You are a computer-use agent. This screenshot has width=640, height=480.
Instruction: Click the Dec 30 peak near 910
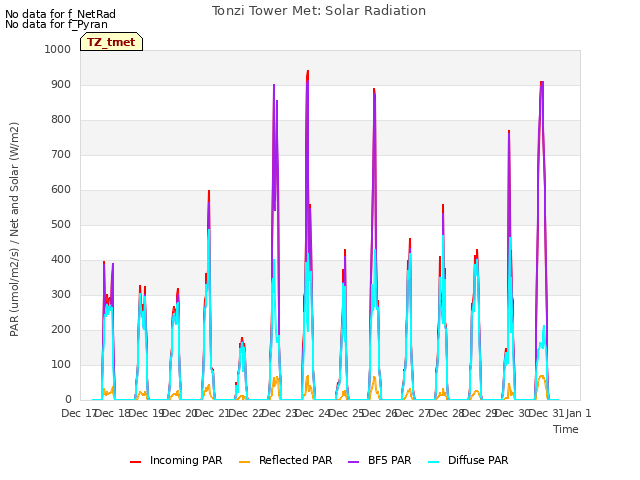[542, 83]
